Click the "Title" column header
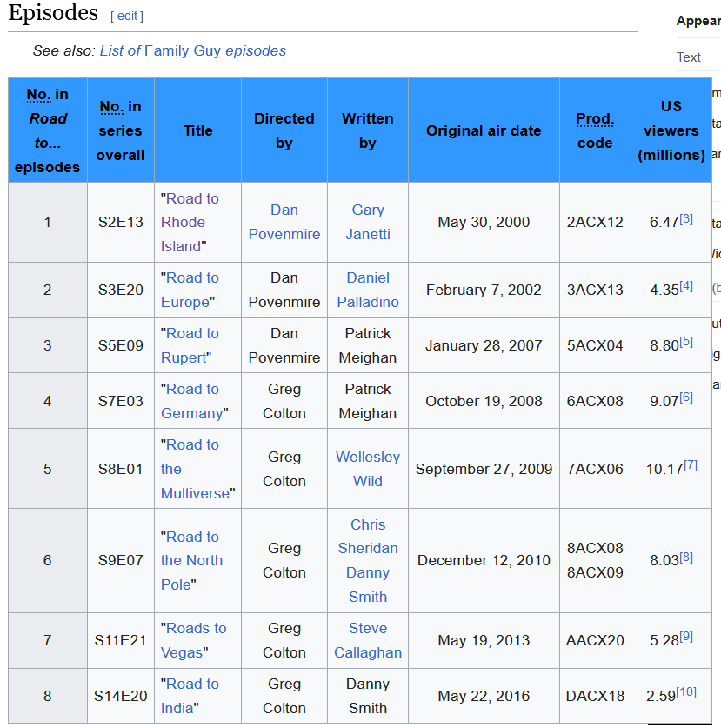721x728 pixels. pyautogui.click(x=197, y=130)
